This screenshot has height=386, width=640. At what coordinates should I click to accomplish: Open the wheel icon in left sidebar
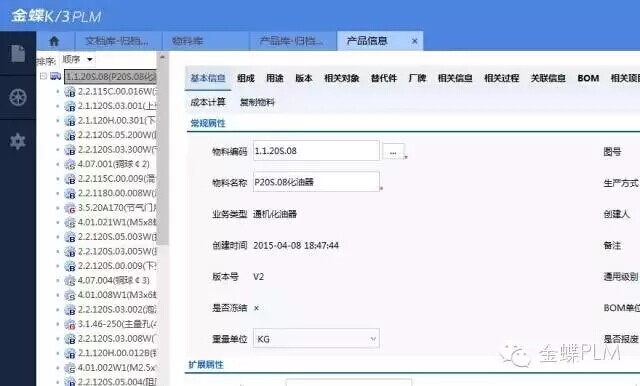pyautogui.click(x=18, y=97)
